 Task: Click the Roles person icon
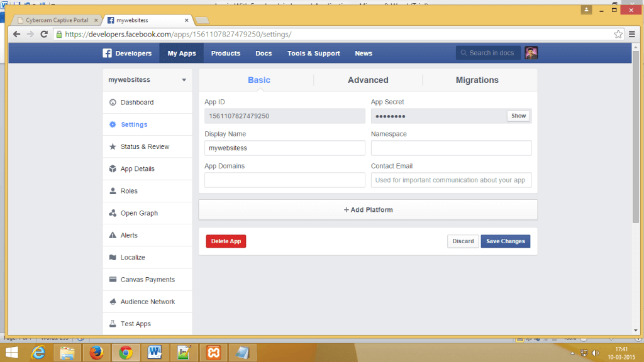tap(113, 191)
